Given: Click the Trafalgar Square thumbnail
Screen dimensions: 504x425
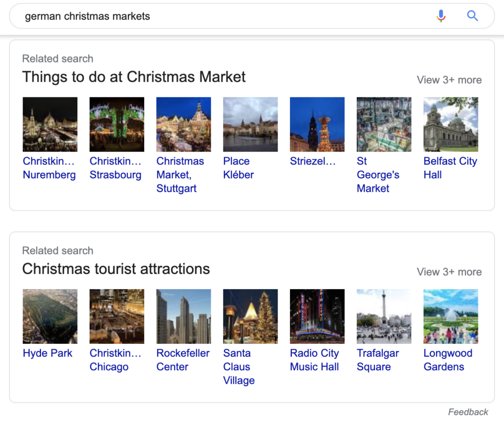Looking at the screenshot, I should pos(384,316).
